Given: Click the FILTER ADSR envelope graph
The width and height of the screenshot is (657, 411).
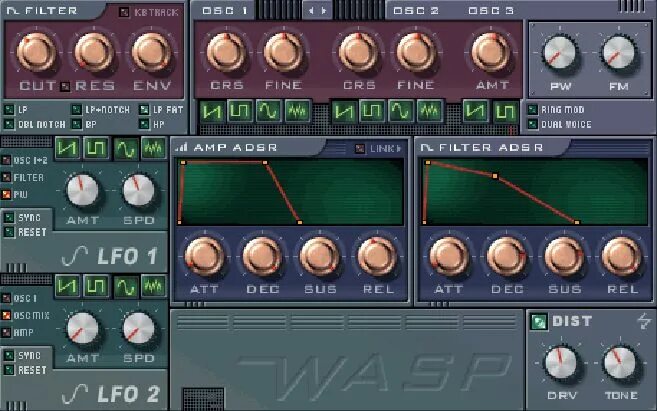Looking at the screenshot, I should [535, 192].
